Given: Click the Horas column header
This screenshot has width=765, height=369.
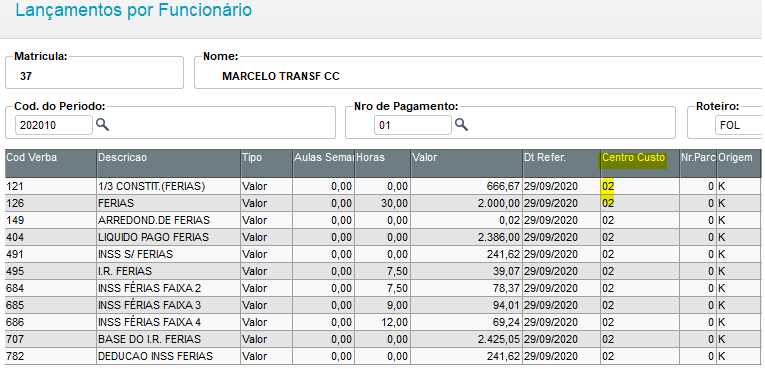Looking at the screenshot, I should tap(382, 164).
